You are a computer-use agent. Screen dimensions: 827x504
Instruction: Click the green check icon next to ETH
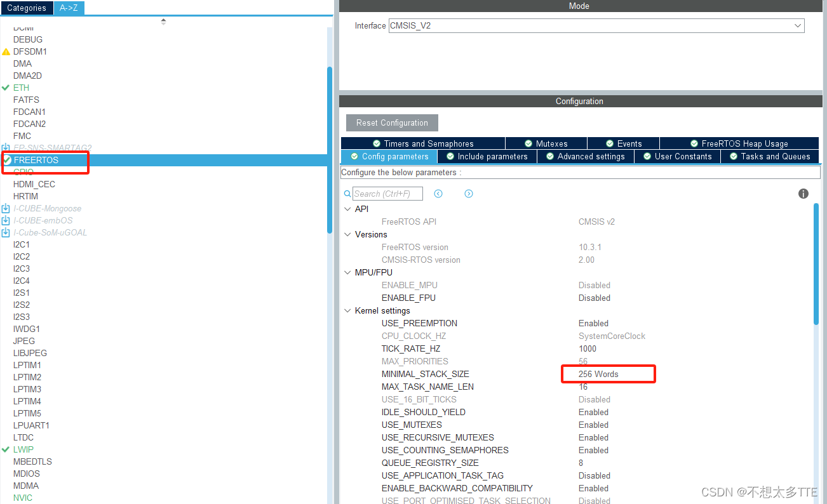(5, 88)
